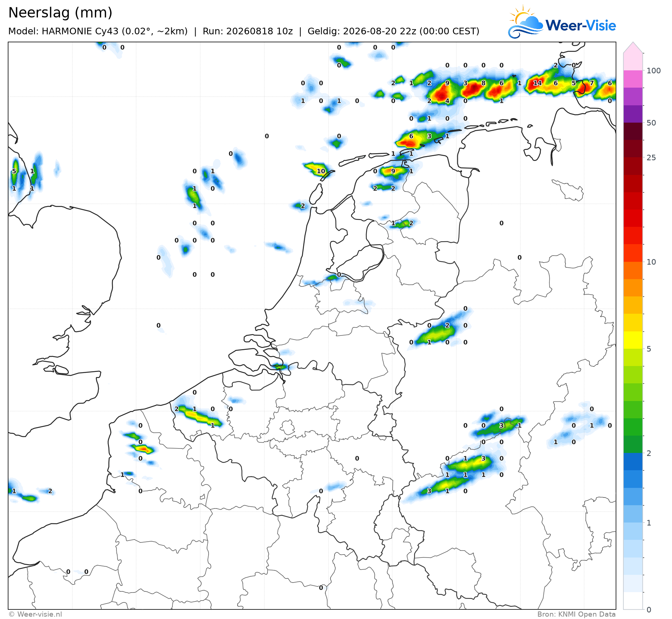Open the Weer-visie.nl copyright link
The image size is (672, 619).
pyautogui.click(x=35, y=614)
